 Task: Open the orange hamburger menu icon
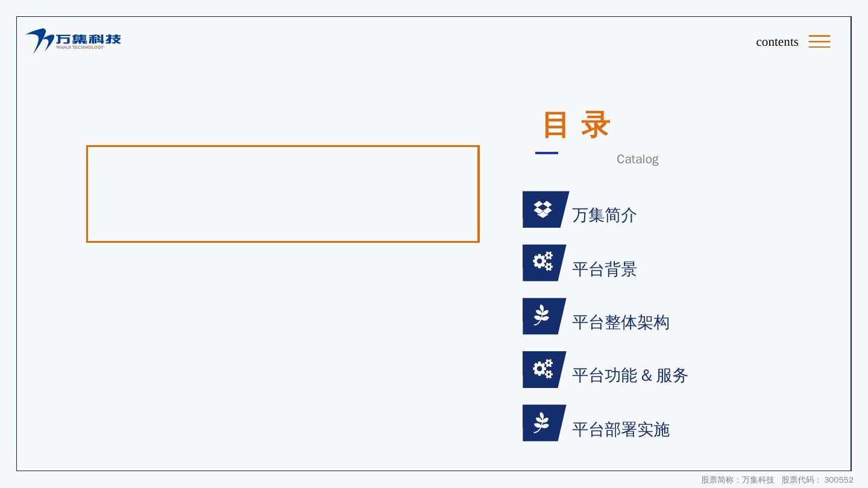pyautogui.click(x=819, y=41)
